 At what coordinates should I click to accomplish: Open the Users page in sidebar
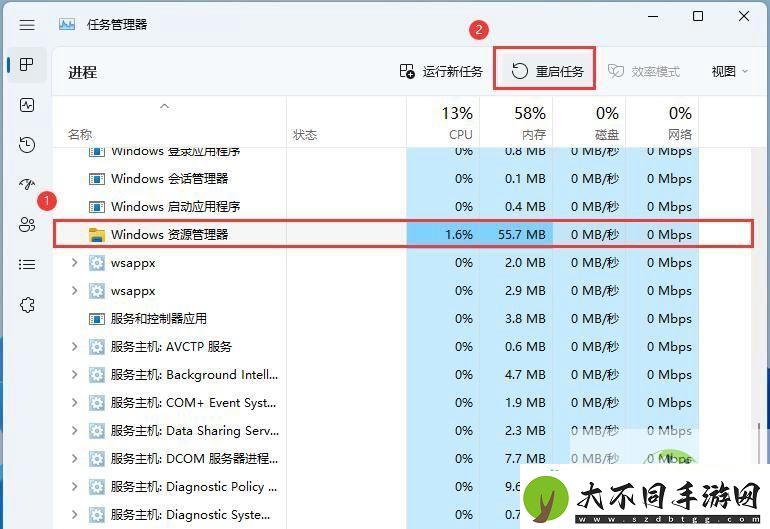pos(27,224)
